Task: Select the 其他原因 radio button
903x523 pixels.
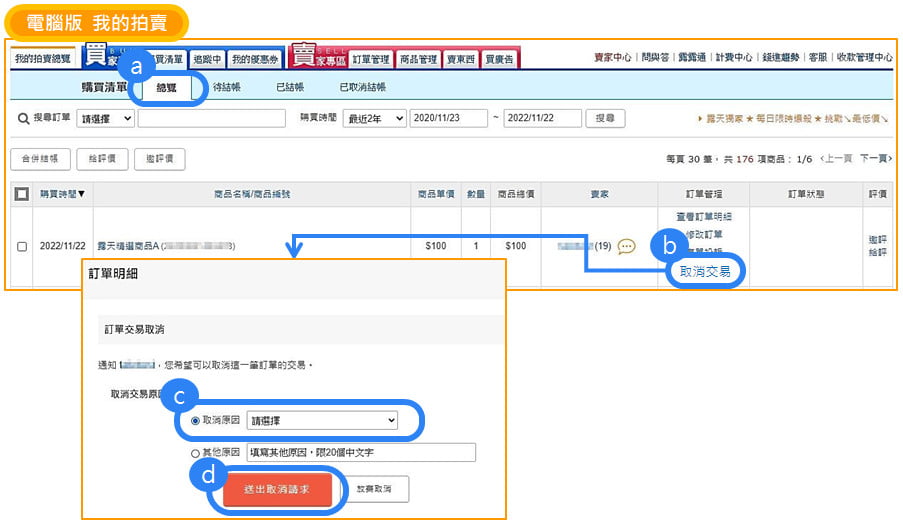Action: [195, 453]
